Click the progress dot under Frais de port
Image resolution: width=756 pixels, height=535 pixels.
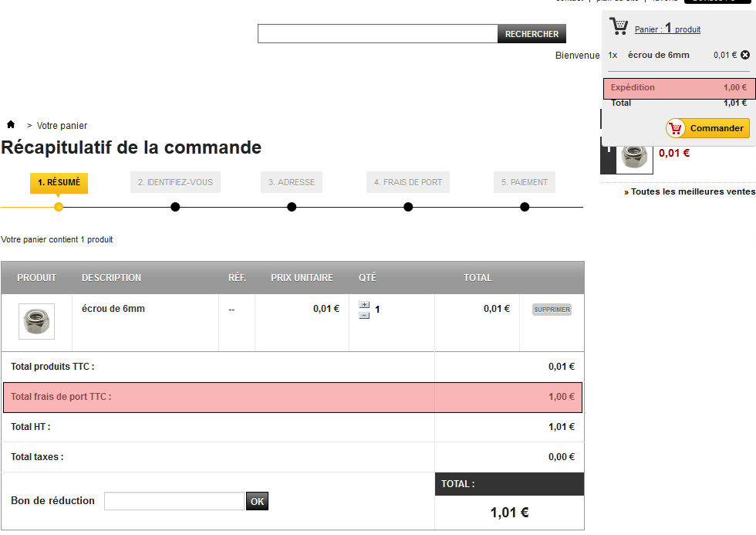point(408,207)
